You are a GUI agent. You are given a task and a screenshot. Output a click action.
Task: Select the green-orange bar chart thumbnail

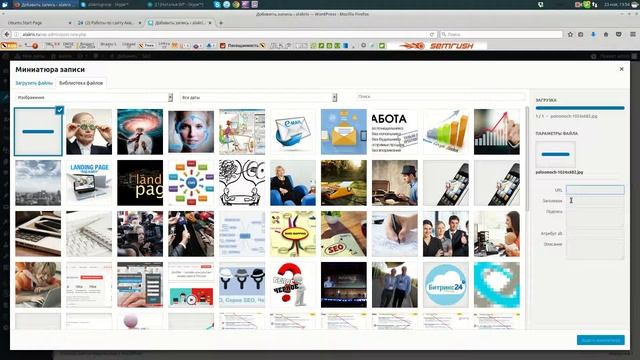(446, 132)
